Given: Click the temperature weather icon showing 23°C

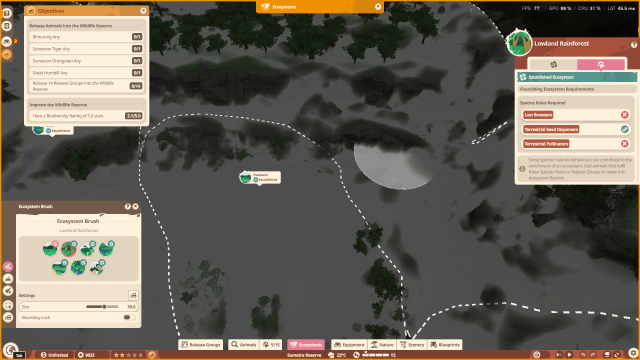Looking at the screenshot, I should coord(331,355).
